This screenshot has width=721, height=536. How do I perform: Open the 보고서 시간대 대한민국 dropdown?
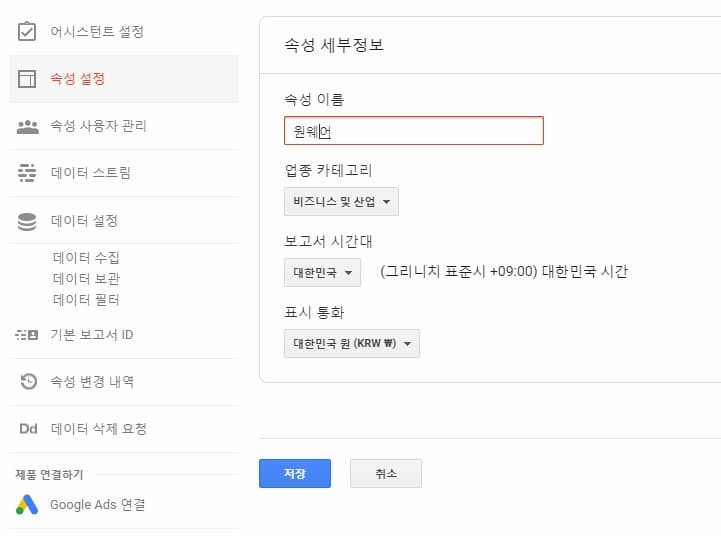322,273
